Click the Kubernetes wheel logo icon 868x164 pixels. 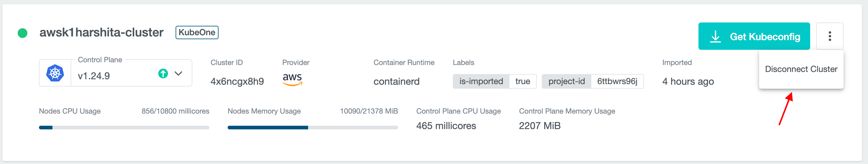tap(55, 73)
